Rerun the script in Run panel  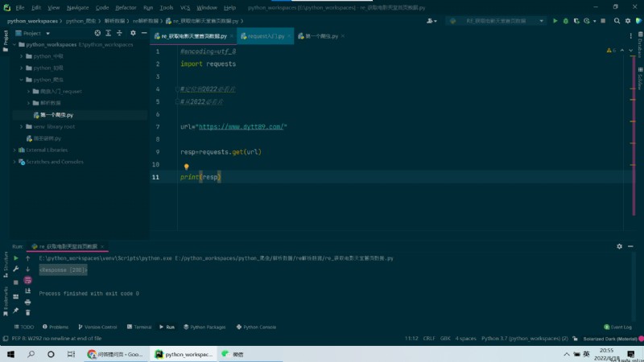click(15, 258)
